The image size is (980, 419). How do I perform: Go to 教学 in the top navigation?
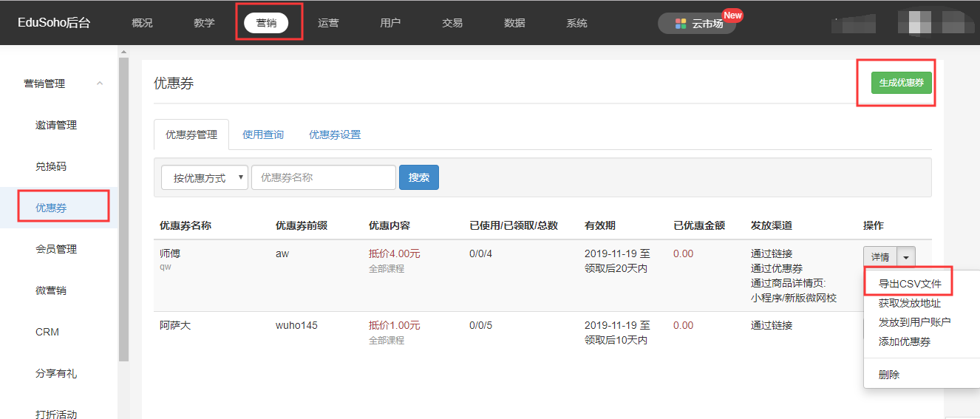[204, 23]
